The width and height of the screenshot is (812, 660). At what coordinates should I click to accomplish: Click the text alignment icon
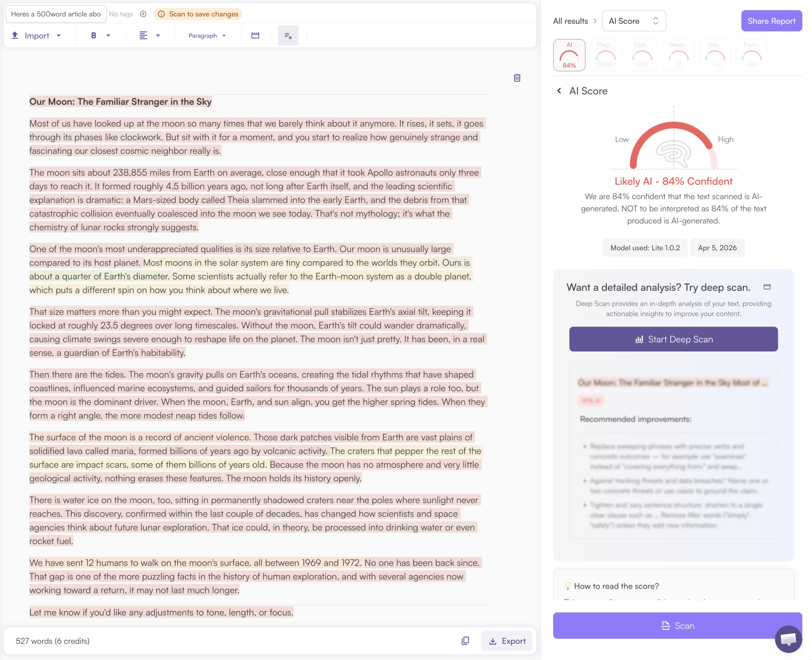(x=143, y=36)
